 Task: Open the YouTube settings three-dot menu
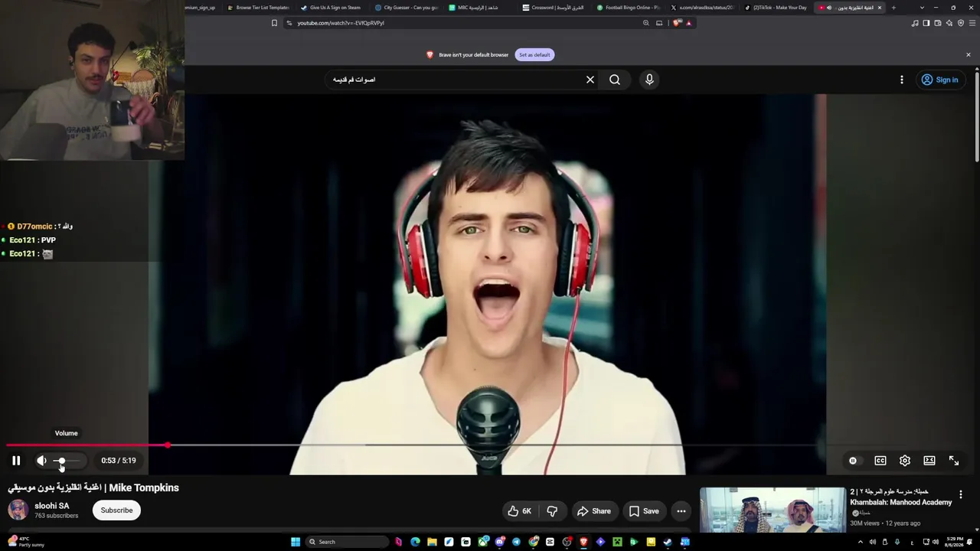click(x=902, y=80)
